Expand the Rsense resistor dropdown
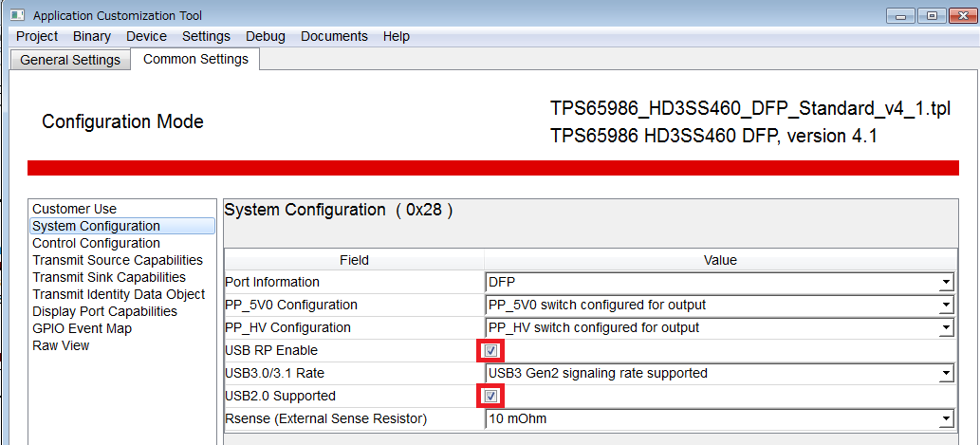 pyautogui.click(x=948, y=418)
